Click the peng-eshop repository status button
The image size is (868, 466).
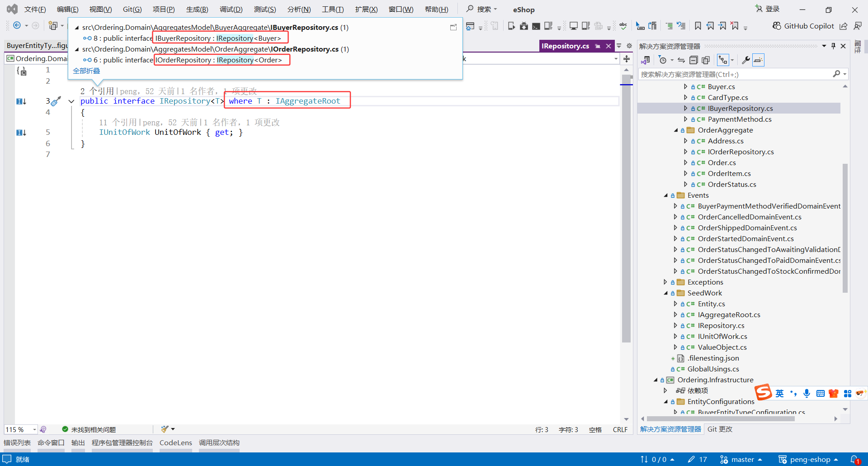pyautogui.click(x=808, y=460)
